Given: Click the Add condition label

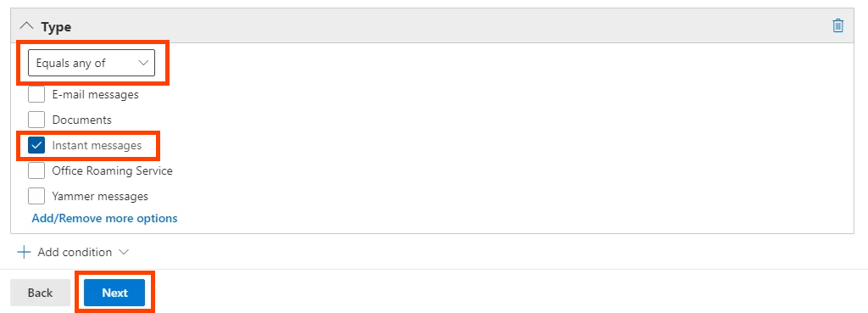Looking at the screenshot, I should (x=75, y=252).
